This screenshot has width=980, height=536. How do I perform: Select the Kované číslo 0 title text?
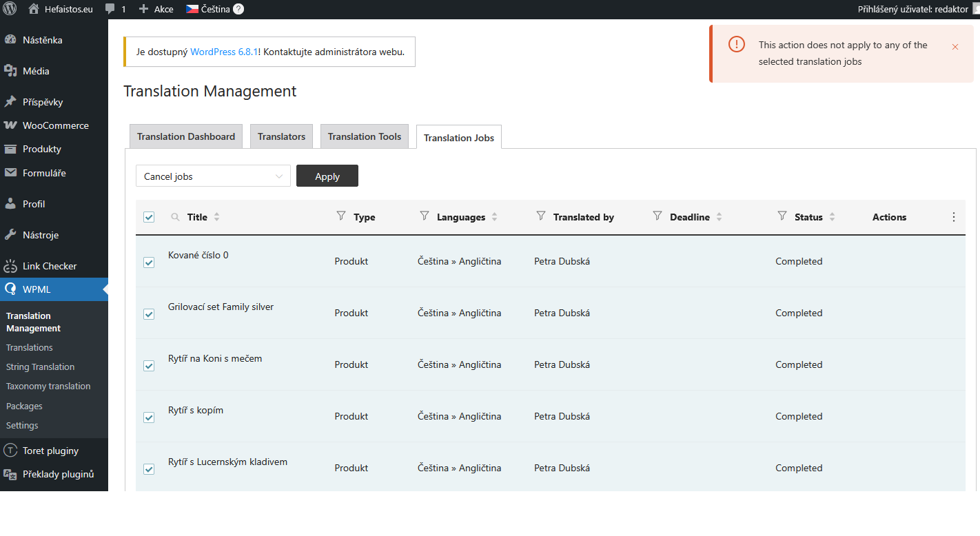[x=198, y=255]
